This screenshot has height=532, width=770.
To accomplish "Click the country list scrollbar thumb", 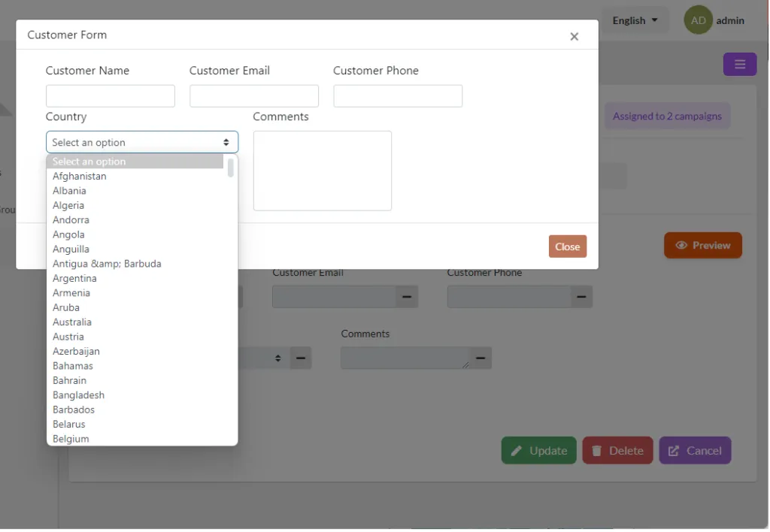I will (231, 168).
